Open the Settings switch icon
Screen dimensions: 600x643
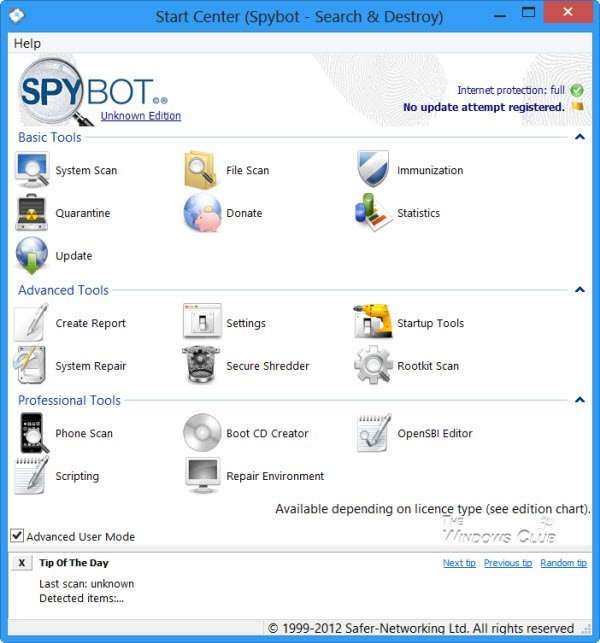pyautogui.click(x=202, y=322)
